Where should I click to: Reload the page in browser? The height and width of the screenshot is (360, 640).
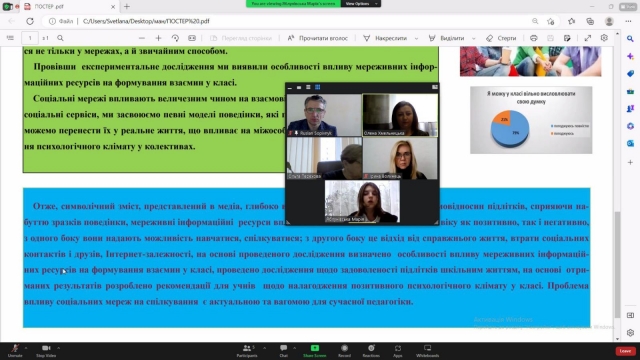click(30, 21)
